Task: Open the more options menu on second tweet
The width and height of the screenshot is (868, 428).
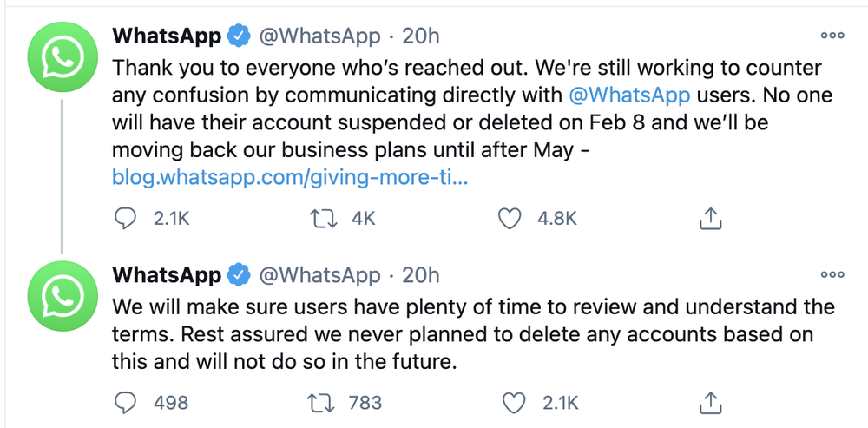Action: click(832, 274)
